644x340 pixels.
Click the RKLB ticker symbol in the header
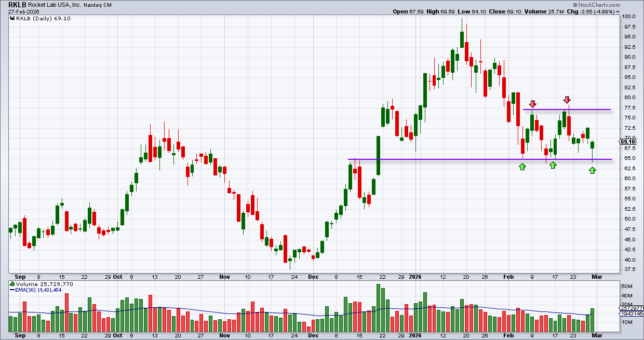pos(17,4)
